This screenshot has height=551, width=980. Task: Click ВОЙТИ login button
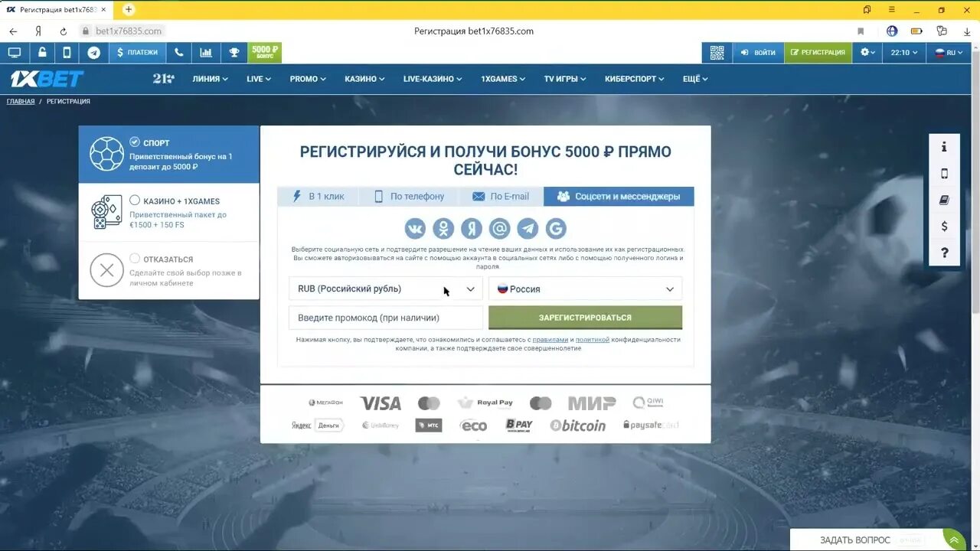757,53
